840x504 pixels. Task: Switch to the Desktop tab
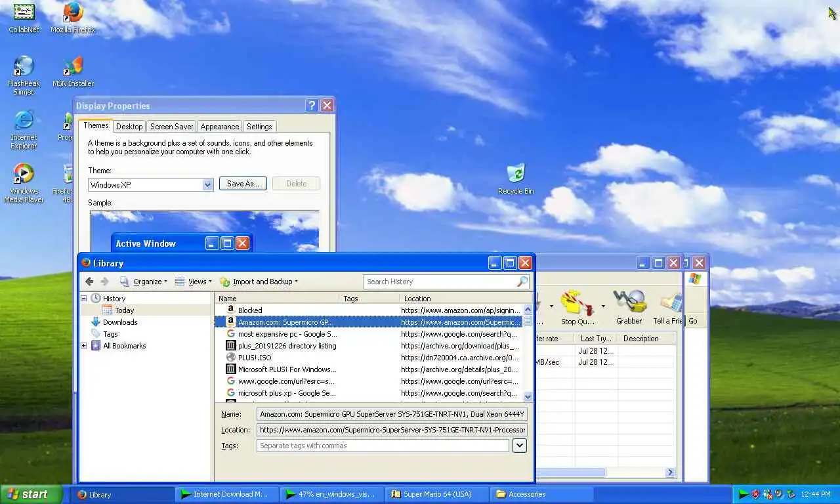point(129,127)
